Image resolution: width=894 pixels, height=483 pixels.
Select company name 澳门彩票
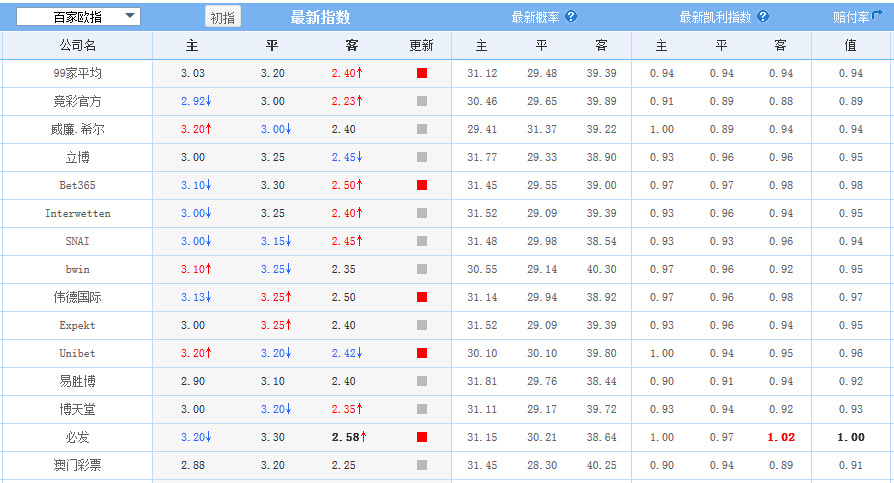tap(78, 465)
